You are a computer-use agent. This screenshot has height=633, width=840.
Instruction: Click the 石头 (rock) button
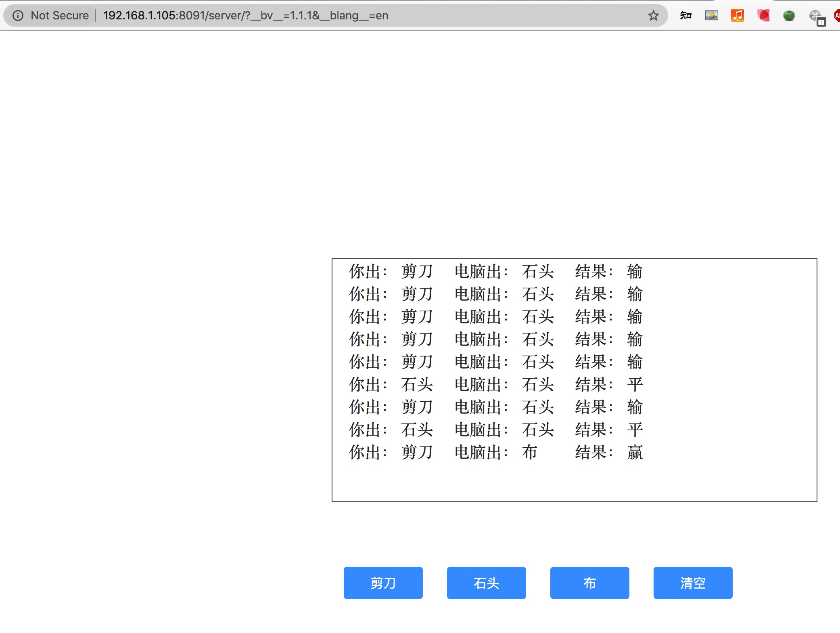[486, 583]
